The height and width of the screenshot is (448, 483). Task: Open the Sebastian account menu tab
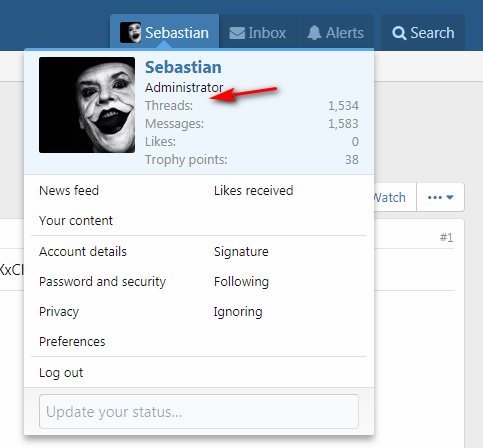[165, 33]
